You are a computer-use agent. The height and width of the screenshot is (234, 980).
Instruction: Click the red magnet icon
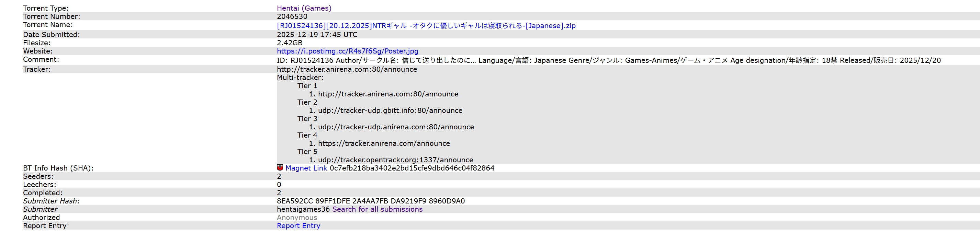pyautogui.click(x=280, y=167)
